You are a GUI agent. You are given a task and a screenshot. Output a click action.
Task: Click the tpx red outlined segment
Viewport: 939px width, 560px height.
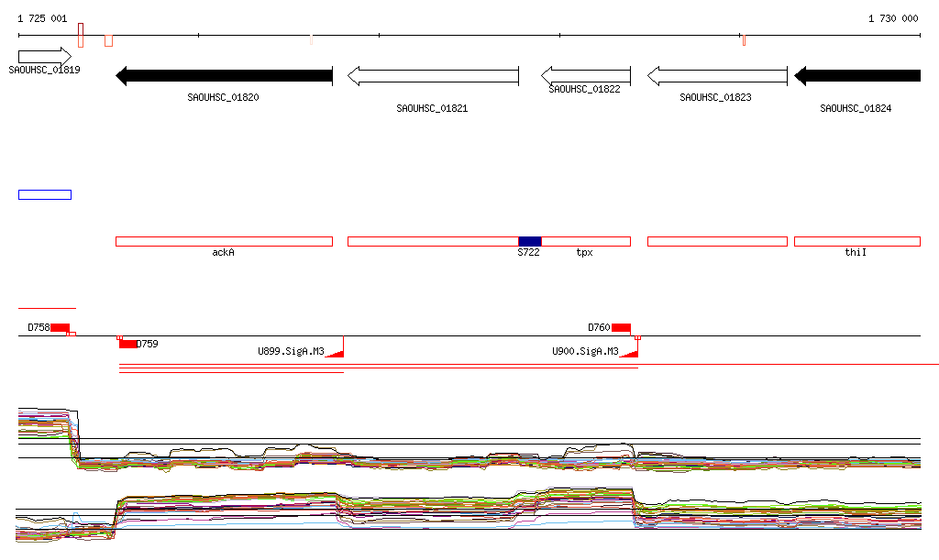tap(586, 241)
